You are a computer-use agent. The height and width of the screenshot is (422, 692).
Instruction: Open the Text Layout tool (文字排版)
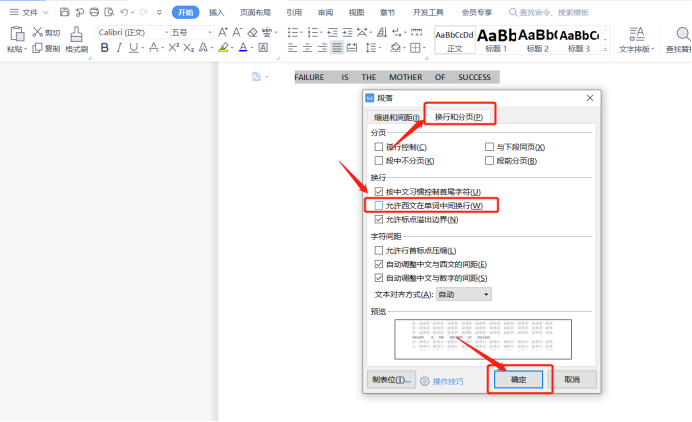(x=636, y=40)
